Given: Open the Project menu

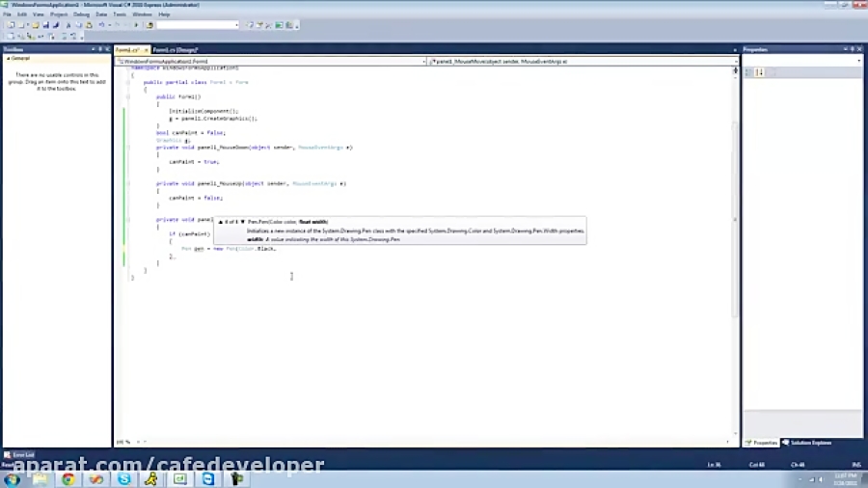Looking at the screenshot, I should [59, 14].
